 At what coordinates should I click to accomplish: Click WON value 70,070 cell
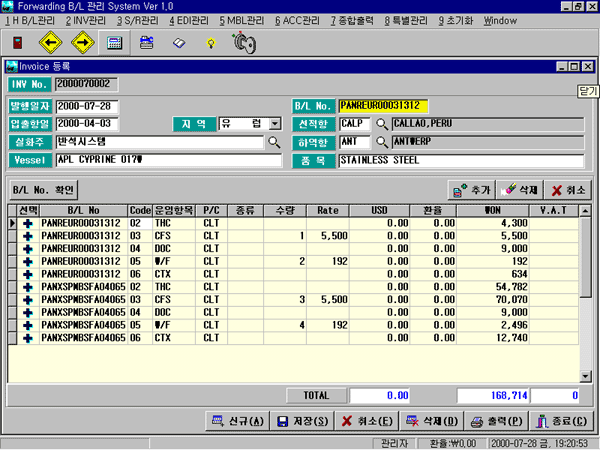pos(493,300)
